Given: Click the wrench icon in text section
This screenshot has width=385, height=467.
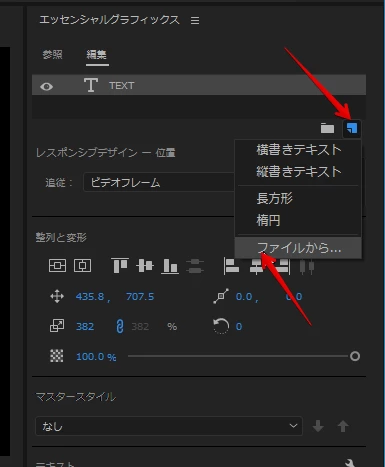Looking at the screenshot, I should 350,463.
